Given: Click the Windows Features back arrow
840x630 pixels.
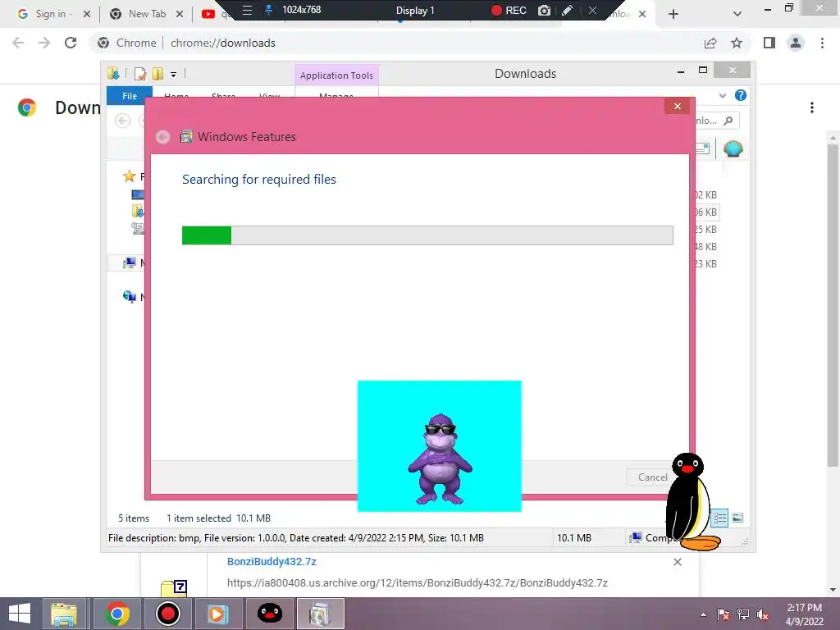Looking at the screenshot, I should pyautogui.click(x=163, y=137).
